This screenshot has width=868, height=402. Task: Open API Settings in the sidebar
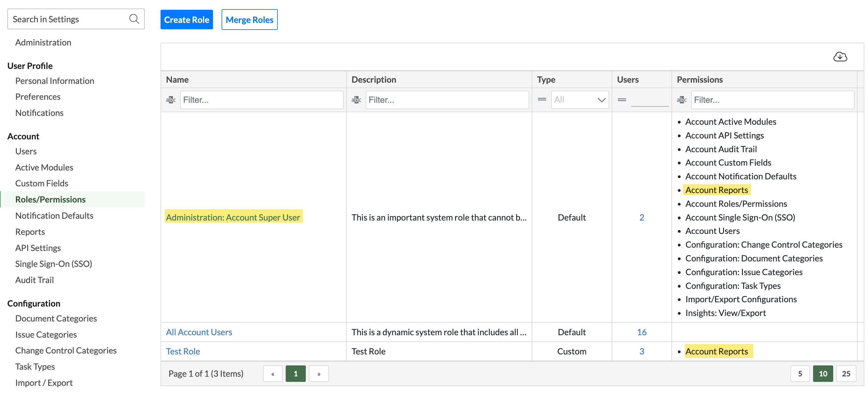point(38,248)
